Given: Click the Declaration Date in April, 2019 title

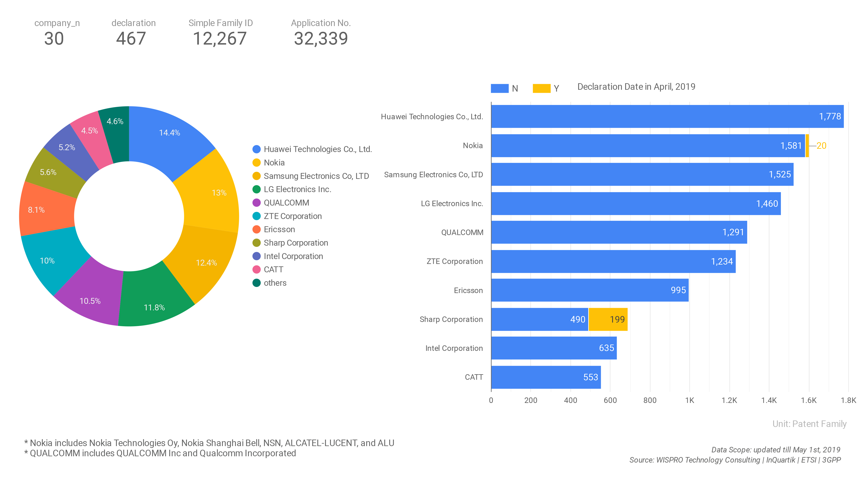Looking at the screenshot, I should (x=636, y=87).
